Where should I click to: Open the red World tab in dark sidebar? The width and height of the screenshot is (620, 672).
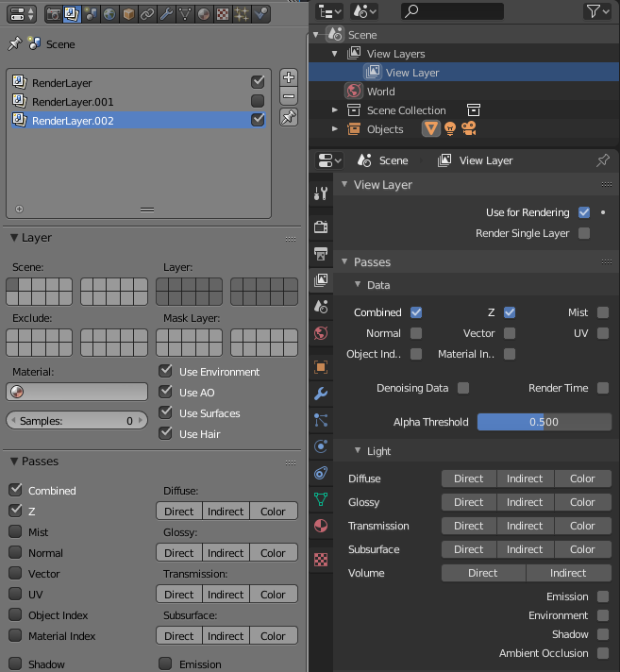[x=321, y=333]
